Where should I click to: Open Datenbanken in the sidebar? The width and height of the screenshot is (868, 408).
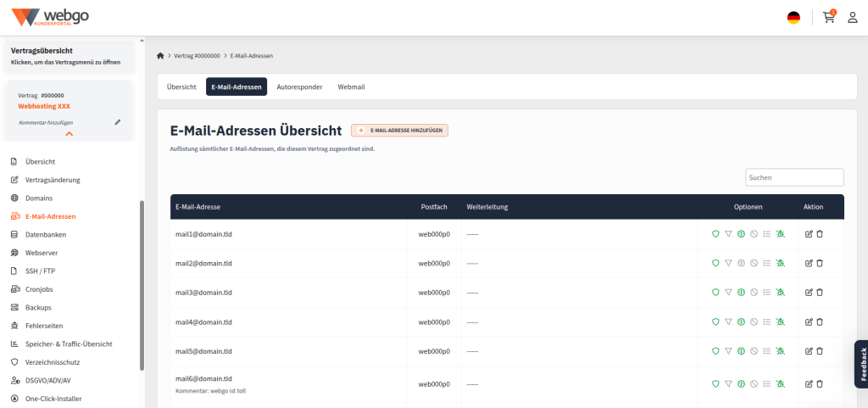point(46,235)
